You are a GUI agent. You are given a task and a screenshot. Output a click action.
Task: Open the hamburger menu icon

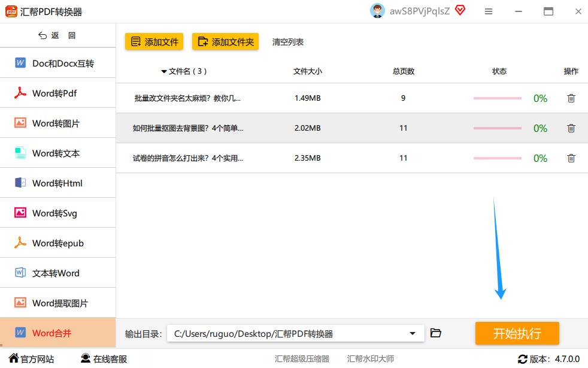tap(488, 11)
